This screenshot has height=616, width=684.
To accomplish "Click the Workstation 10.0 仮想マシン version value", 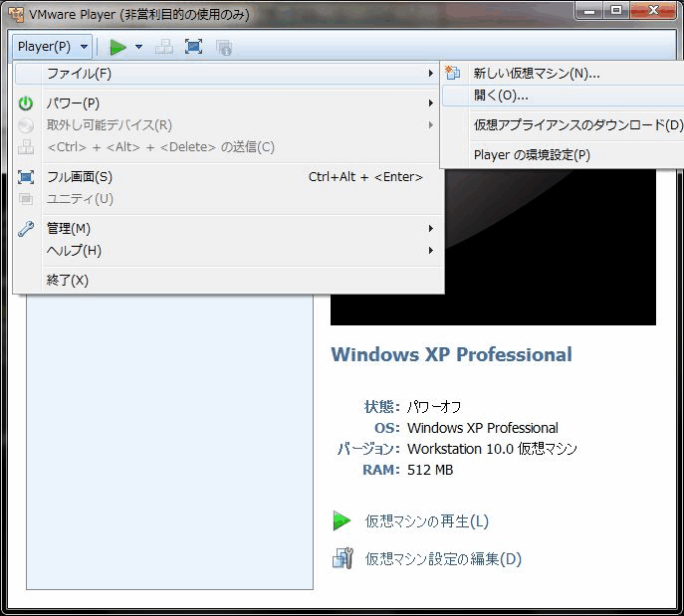I will (x=492, y=449).
